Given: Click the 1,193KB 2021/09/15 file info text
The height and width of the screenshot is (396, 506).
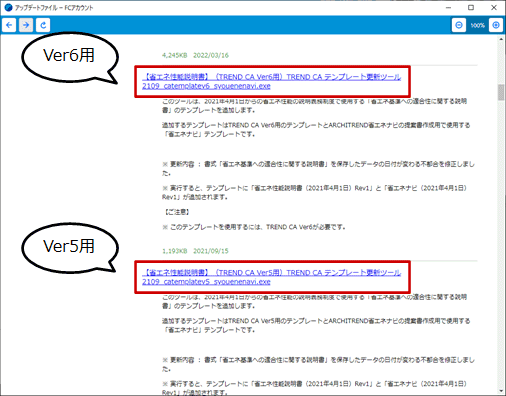Looking at the screenshot, I should (195, 251).
